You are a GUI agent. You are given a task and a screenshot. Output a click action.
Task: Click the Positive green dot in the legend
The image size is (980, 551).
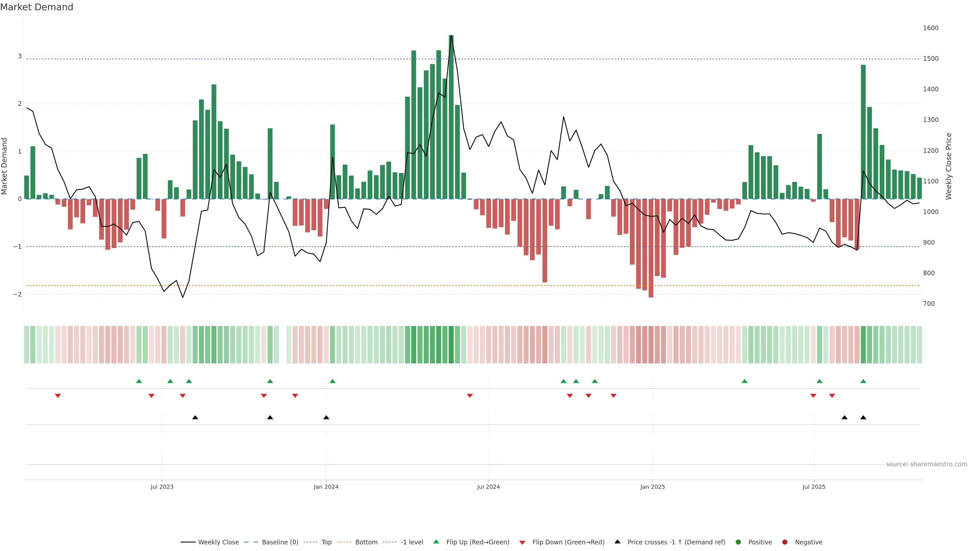click(738, 542)
